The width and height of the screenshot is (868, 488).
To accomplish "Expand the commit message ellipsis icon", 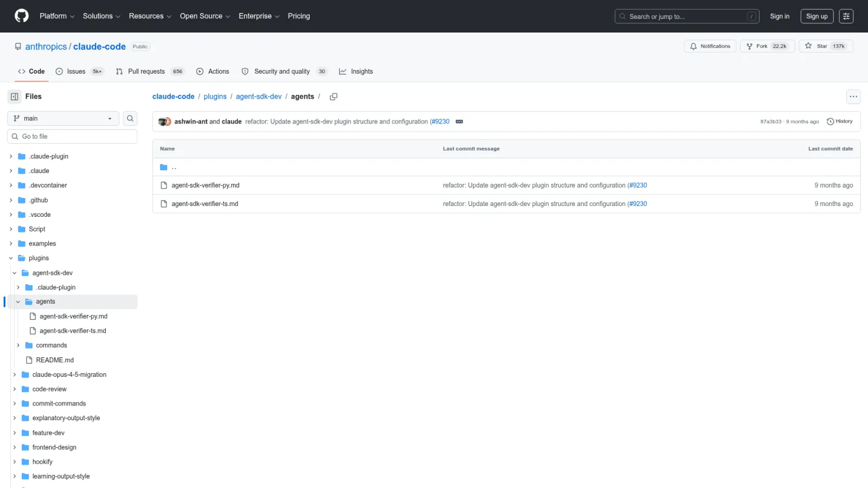I will (459, 121).
